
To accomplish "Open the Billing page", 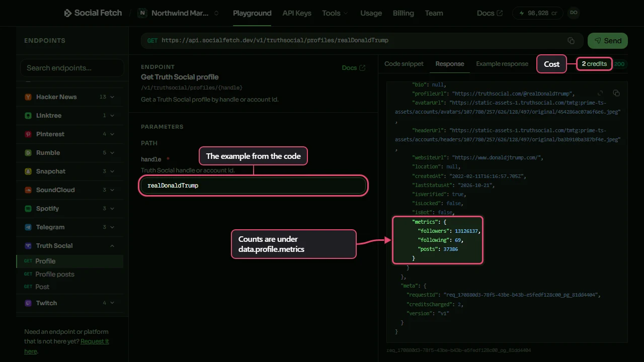I will click(x=404, y=13).
